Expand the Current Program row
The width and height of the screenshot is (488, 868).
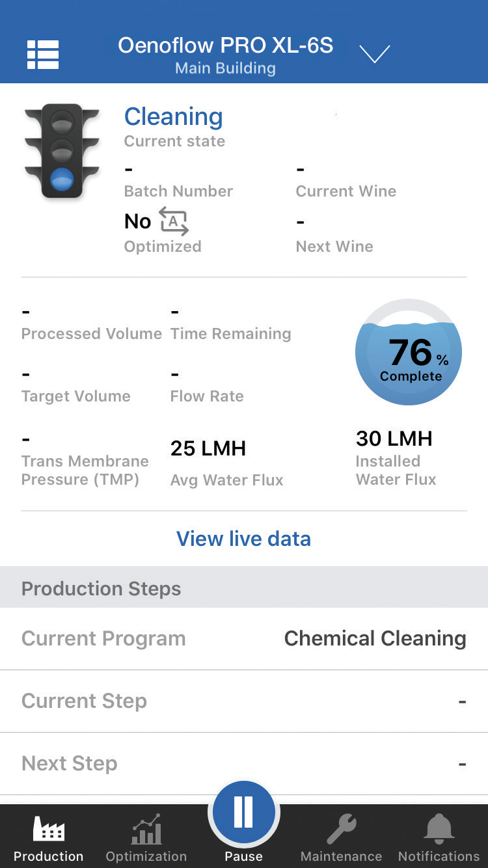(244, 638)
